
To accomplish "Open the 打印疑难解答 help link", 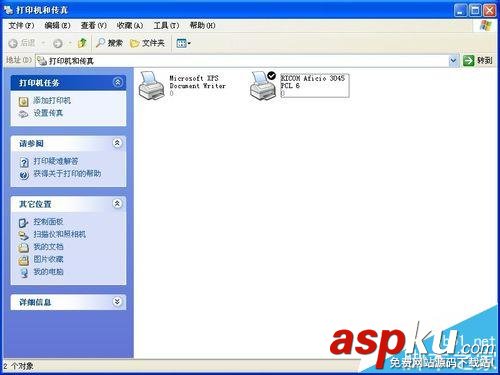I will (56, 161).
